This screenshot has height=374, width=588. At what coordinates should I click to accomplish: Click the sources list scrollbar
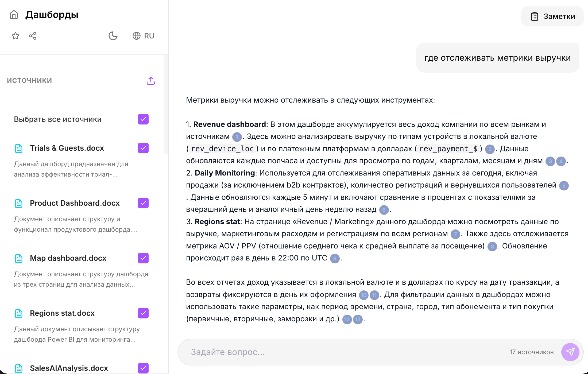[x=166, y=105]
